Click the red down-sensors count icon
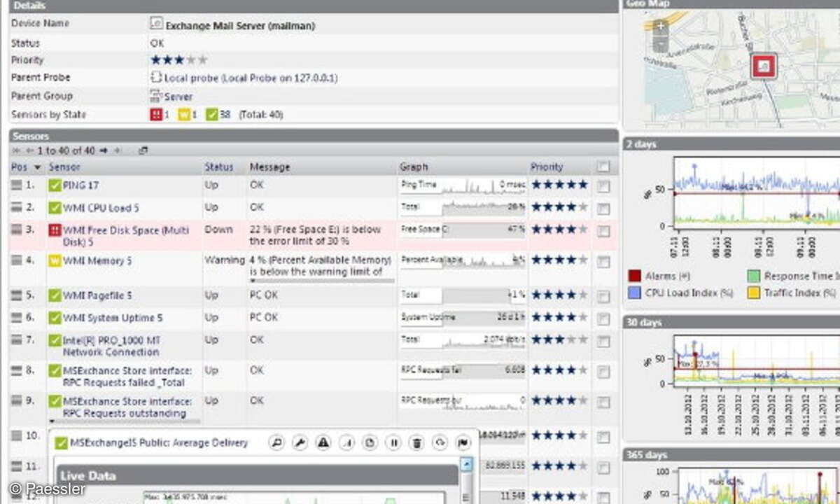Viewport: 840px width, 504px height. tap(157, 114)
